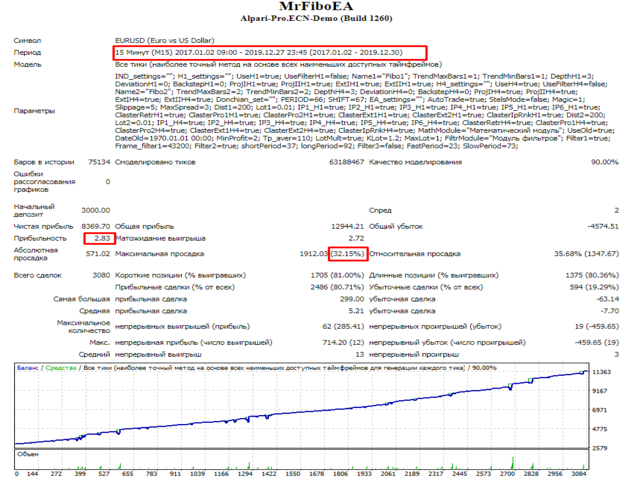Select total trades value 3080

[101, 276]
